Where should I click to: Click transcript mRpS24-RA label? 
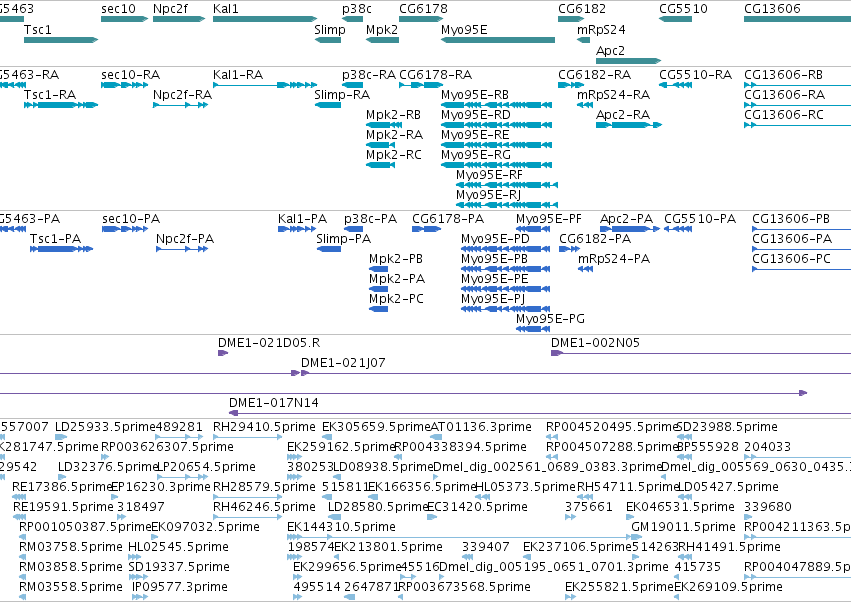[613, 94]
